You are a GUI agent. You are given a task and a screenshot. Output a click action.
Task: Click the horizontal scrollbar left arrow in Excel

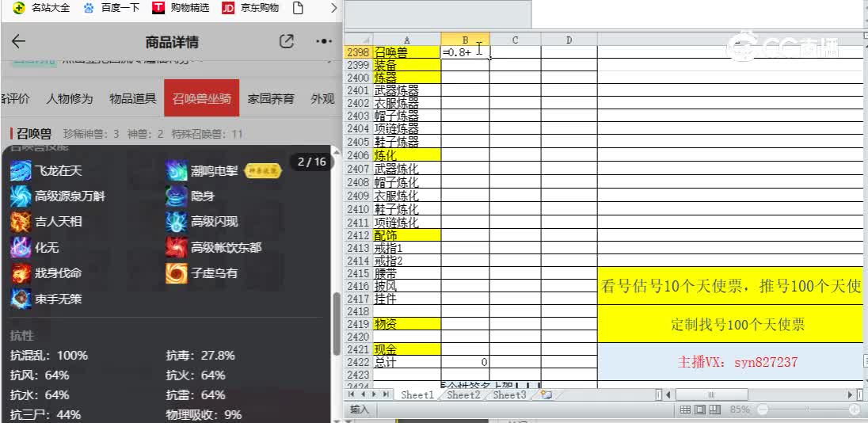click(668, 394)
